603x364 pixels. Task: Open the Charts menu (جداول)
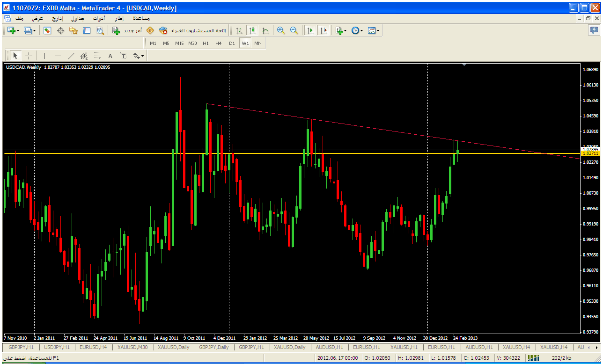coord(77,18)
